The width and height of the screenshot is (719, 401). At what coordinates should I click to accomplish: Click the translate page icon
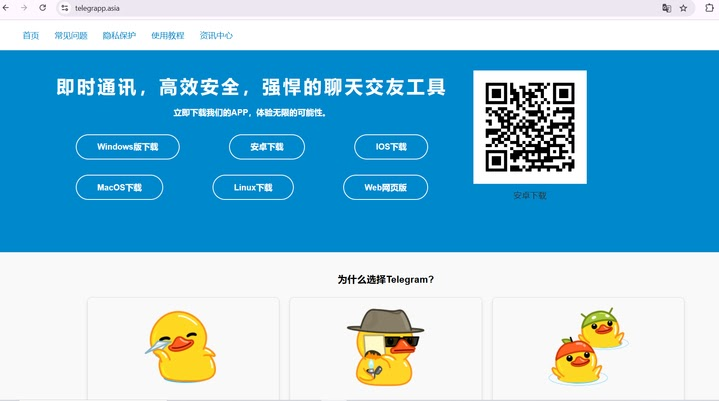point(666,8)
